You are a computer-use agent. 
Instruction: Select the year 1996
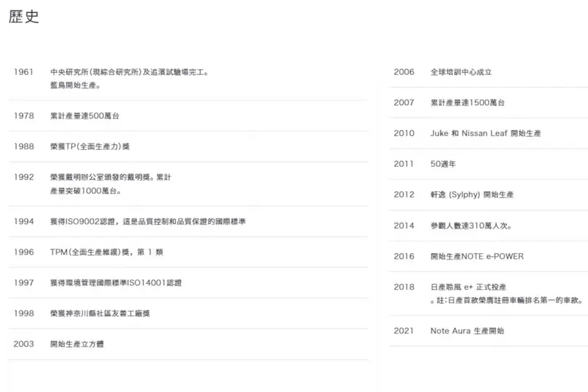(x=24, y=252)
